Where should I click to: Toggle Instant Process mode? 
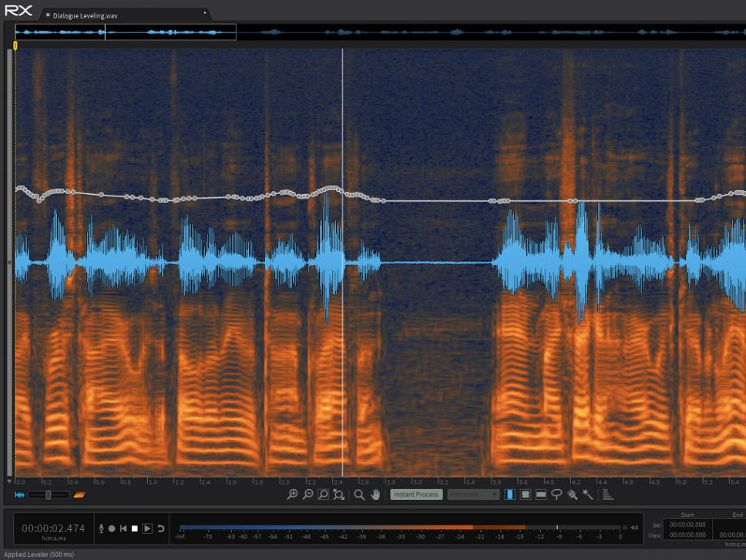coord(415,495)
